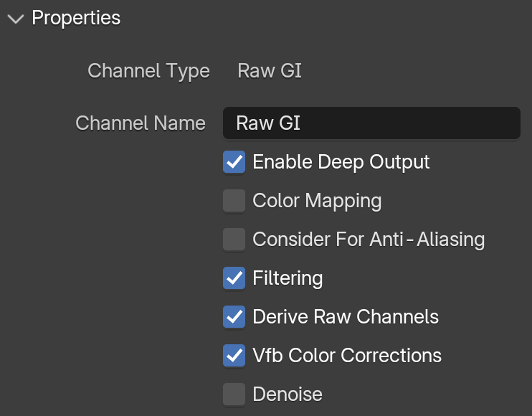Click the Filtering label text
532x416 pixels.
point(288,278)
